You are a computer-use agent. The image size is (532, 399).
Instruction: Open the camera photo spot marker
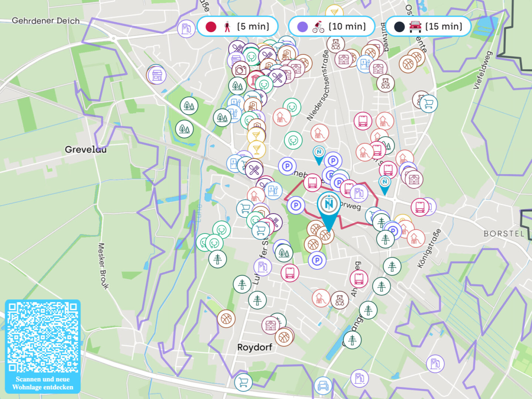241,69
